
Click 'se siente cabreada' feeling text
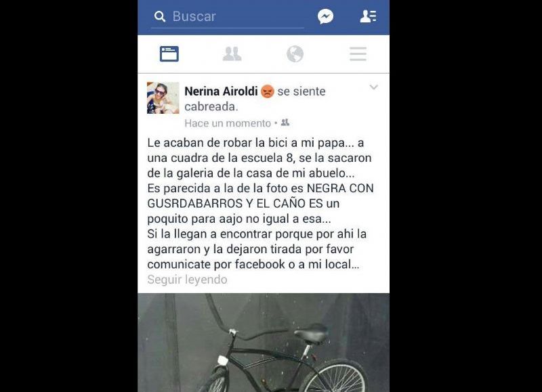click(x=255, y=99)
